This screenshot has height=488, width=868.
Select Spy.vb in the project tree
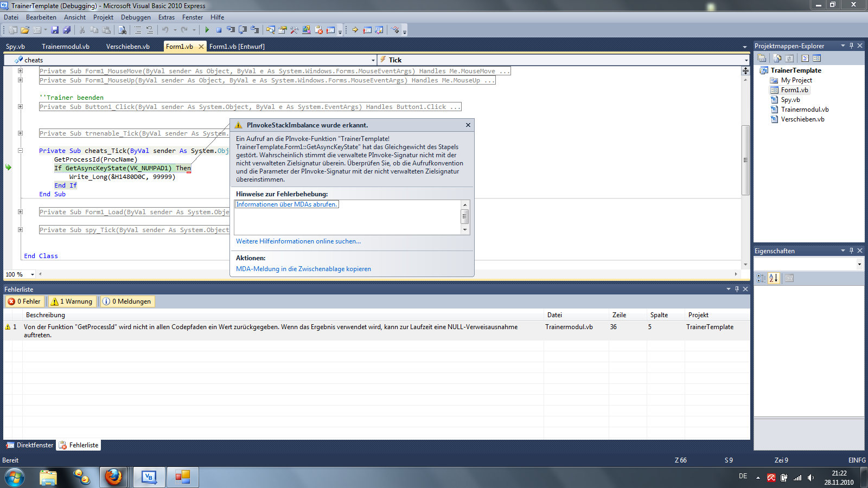pyautogui.click(x=790, y=100)
